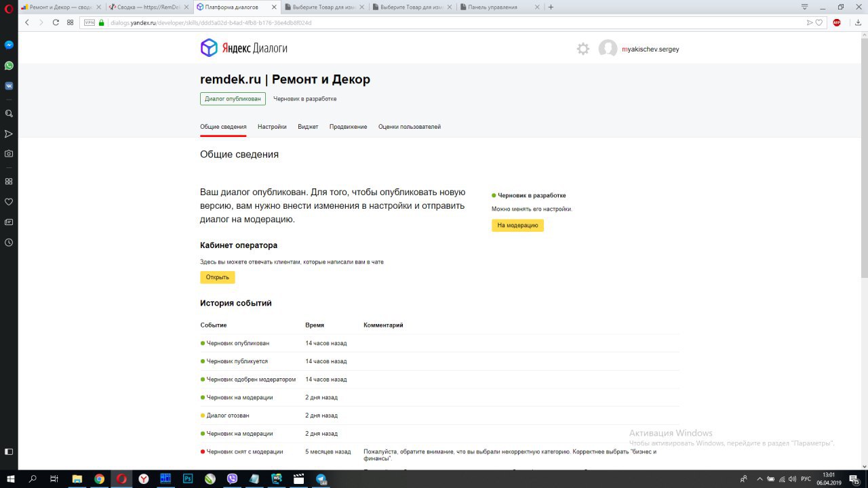Open settings gear in Yandex Dialogs header

tap(583, 49)
